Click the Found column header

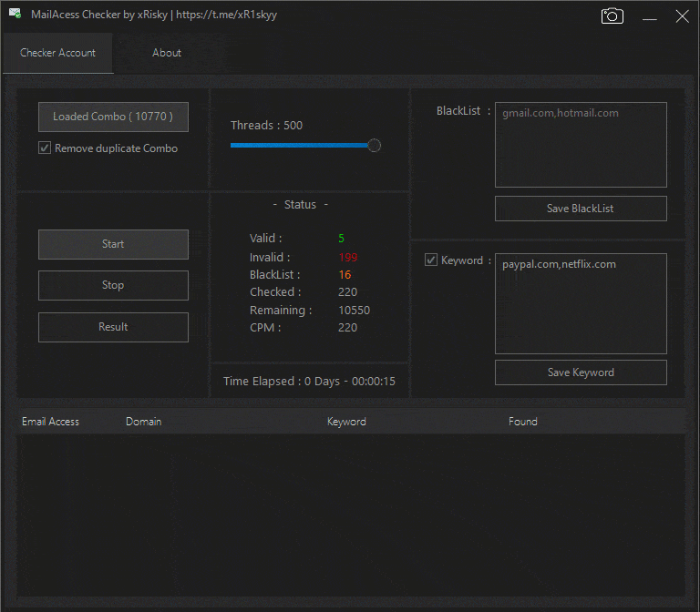coord(523,422)
